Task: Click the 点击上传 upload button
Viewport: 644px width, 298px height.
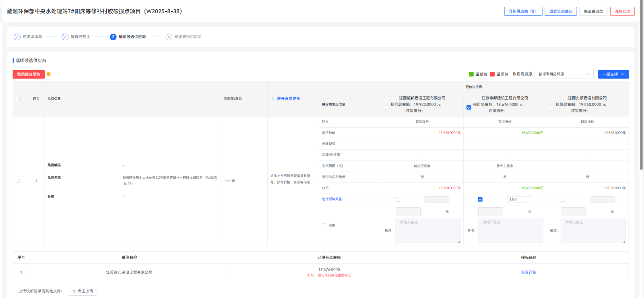Action: pos(83,291)
